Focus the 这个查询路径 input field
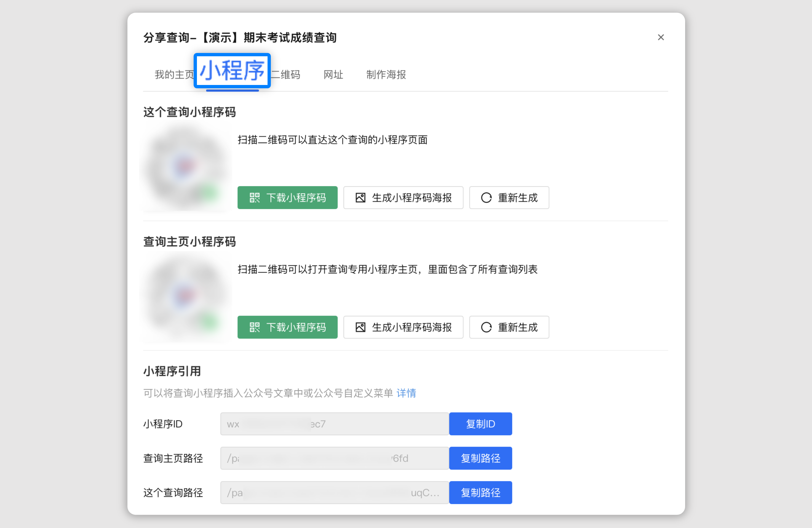The height and width of the screenshot is (528, 812). click(334, 492)
